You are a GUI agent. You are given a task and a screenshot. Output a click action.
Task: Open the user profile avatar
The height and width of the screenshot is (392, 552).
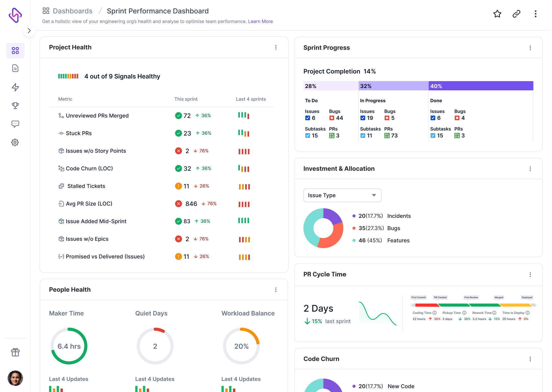click(x=15, y=378)
